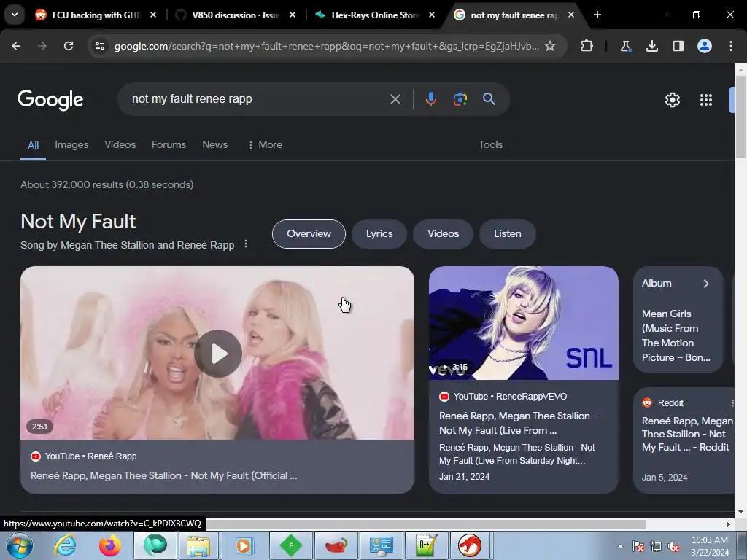Toggle the browser side panel
747x560 pixels.
point(678,46)
